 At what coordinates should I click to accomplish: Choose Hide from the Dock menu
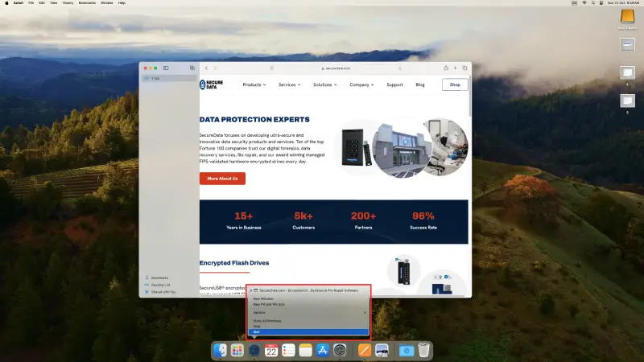[308, 327]
